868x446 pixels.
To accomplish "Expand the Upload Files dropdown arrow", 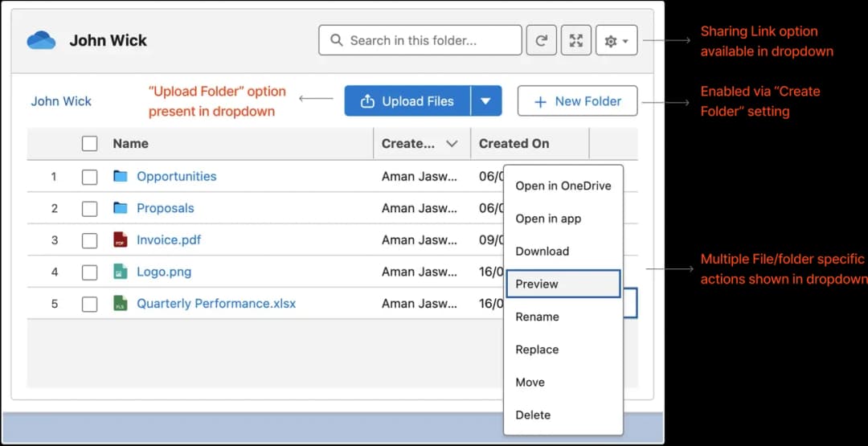I will 486,100.
